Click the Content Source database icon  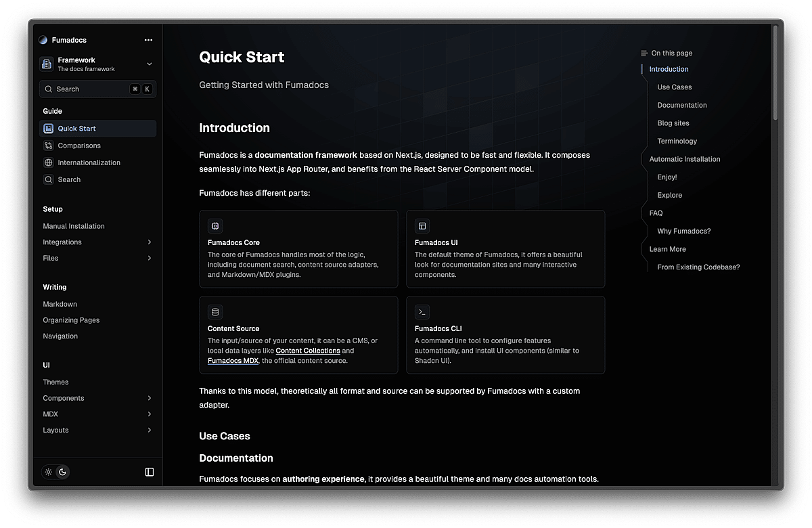215,312
